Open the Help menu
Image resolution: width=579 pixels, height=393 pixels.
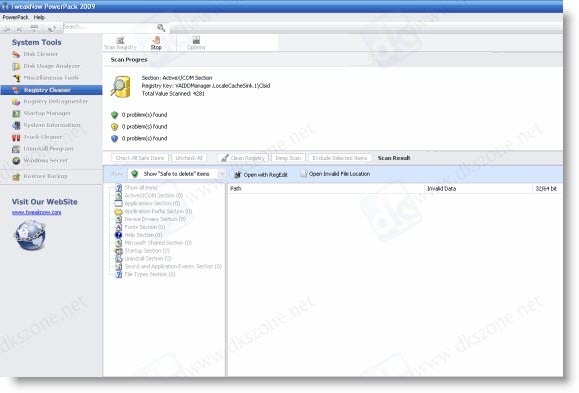click(x=39, y=17)
